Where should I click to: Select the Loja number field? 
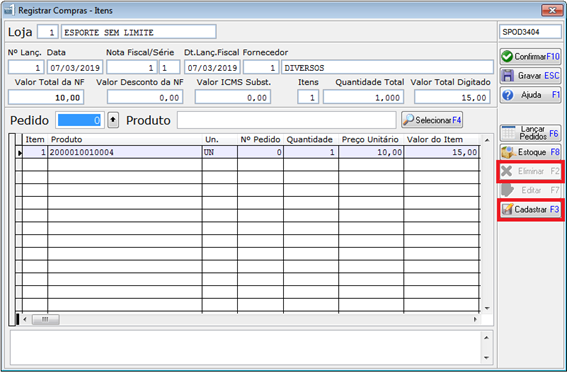point(48,32)
